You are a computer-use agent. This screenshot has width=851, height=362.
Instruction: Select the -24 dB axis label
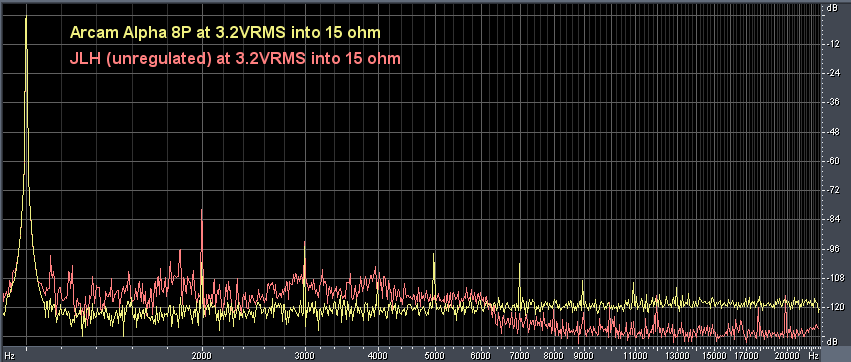(x=833, y=73)
